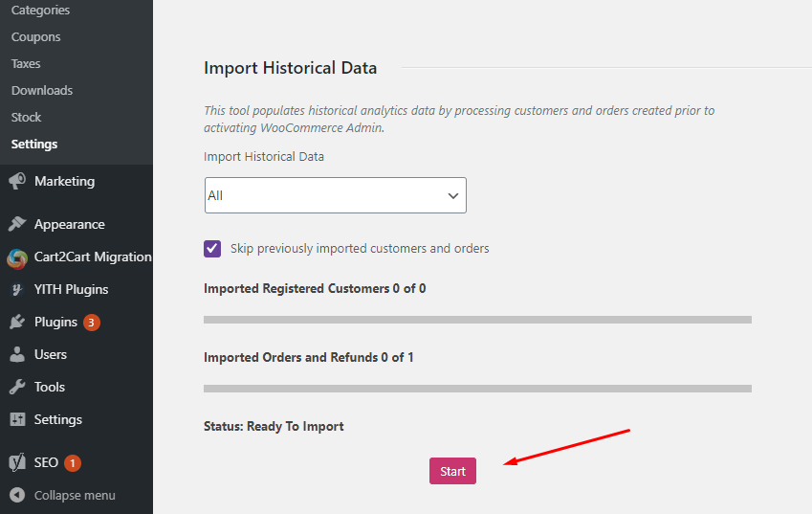Viewport: 812px width, 514px height.
Task: Select the Taxes submenu item
Action: (26, 64)
